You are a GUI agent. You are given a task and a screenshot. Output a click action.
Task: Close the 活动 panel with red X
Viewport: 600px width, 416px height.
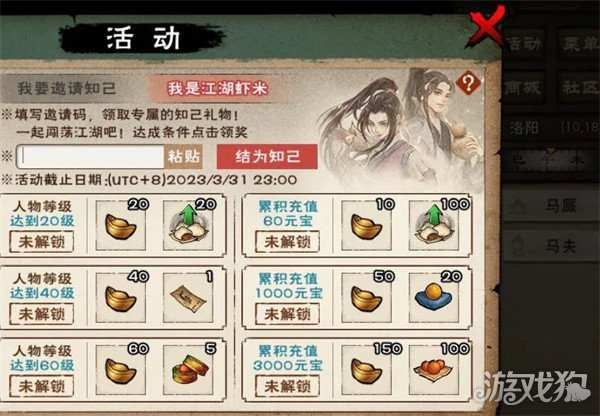click(x=487, y=26)
